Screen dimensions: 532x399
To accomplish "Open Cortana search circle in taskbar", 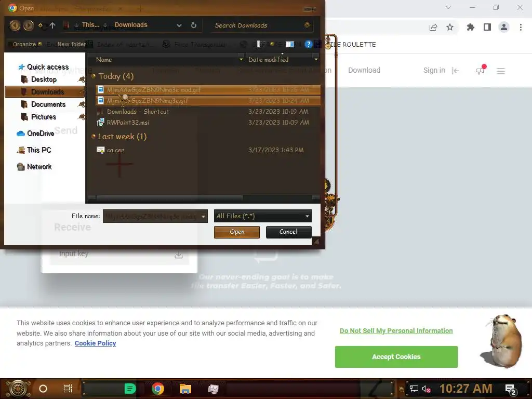I will [43, 389].
